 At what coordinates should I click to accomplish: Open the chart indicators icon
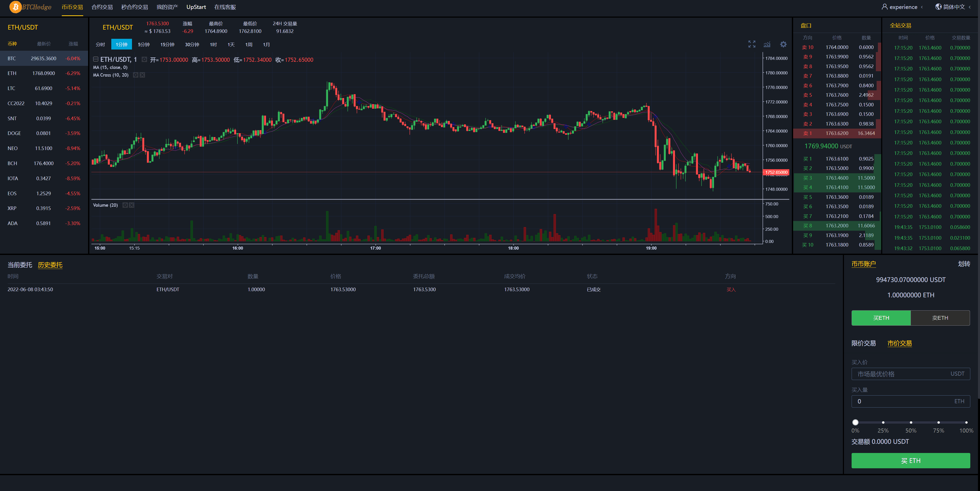coord(767,44)
